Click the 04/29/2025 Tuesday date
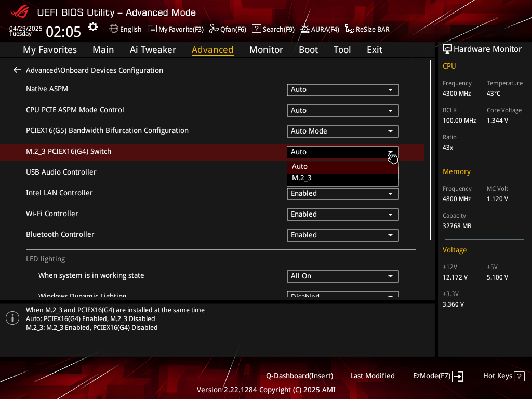 tap(25, 31)
